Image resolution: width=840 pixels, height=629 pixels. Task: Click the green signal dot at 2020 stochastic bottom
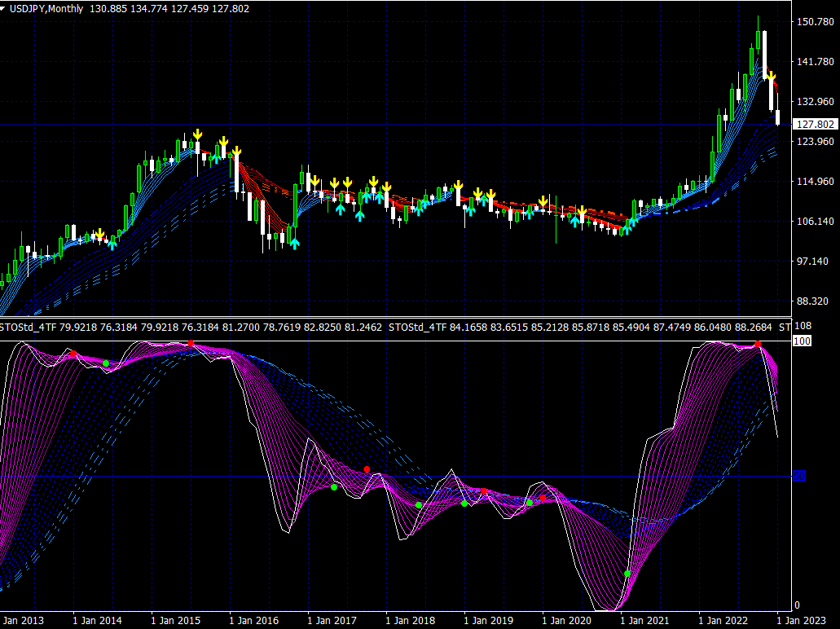pyautogui.click(x=627, y=574)
